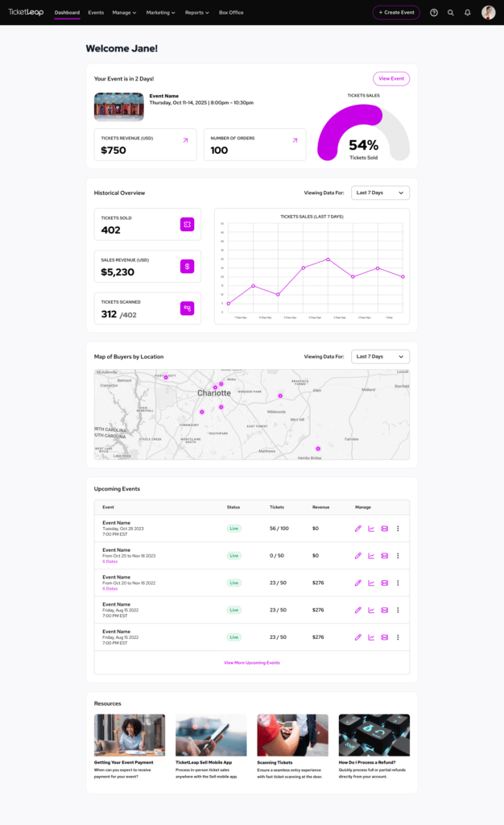Open the help question mark icon
Viewport: 504px width, 825px height.
(434, 13)
